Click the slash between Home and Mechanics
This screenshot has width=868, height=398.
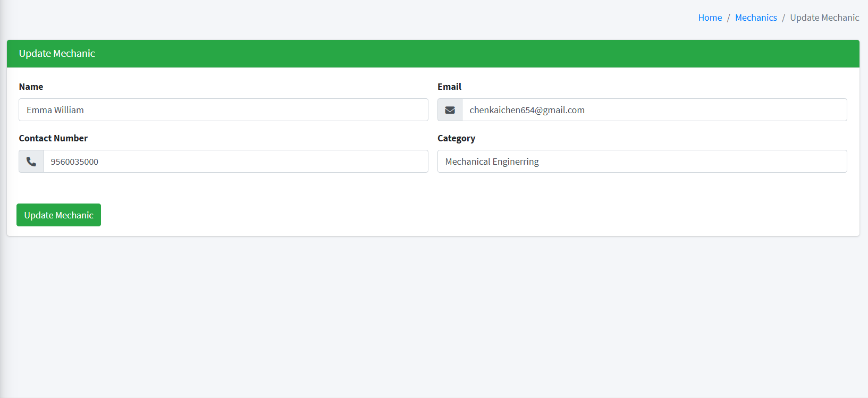tap(728, 18)
